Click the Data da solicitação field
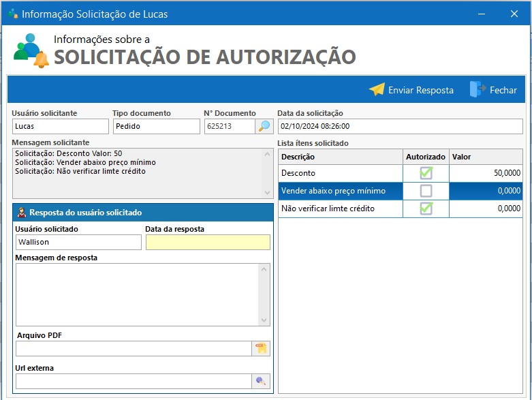 click(x=401, y=126)
